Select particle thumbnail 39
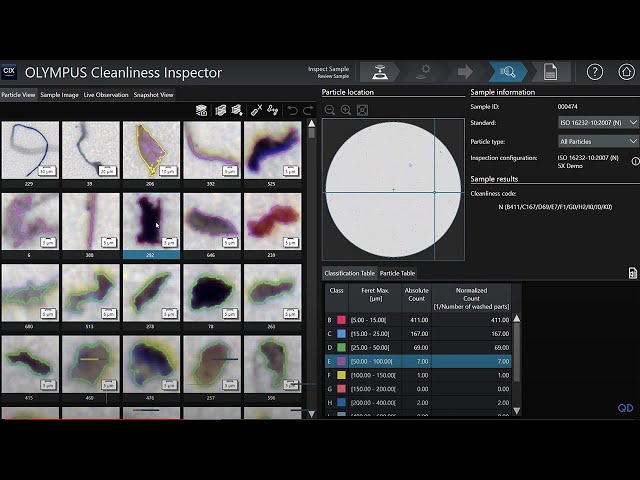Viewport: 640px width, 480px height. 91,150
